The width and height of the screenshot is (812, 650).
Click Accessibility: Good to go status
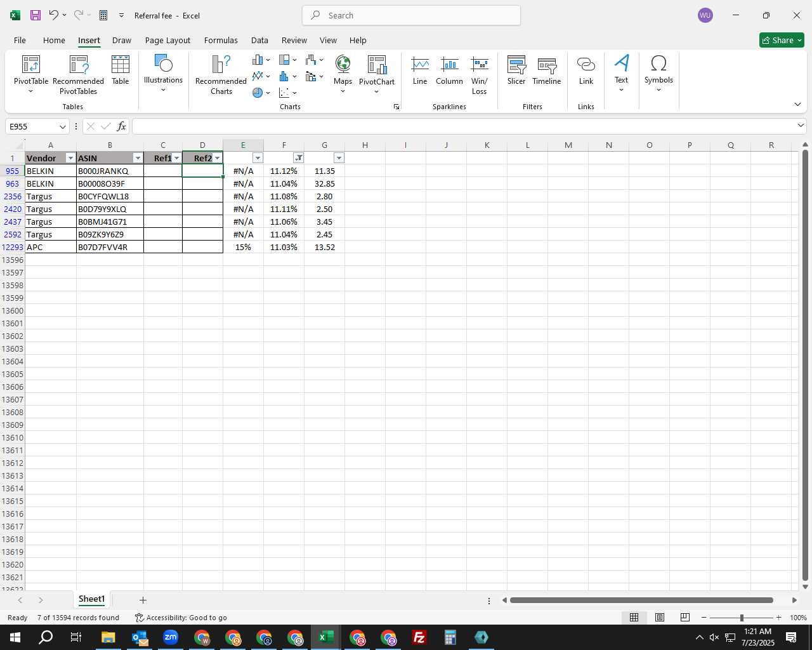(x=181, y=618)
